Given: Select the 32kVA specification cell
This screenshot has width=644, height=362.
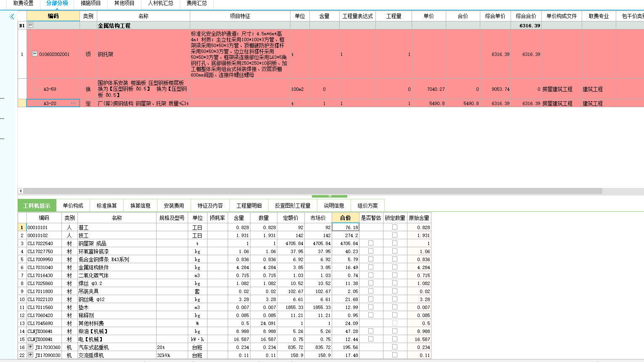Looking at the screenshot, I should 173,355.
